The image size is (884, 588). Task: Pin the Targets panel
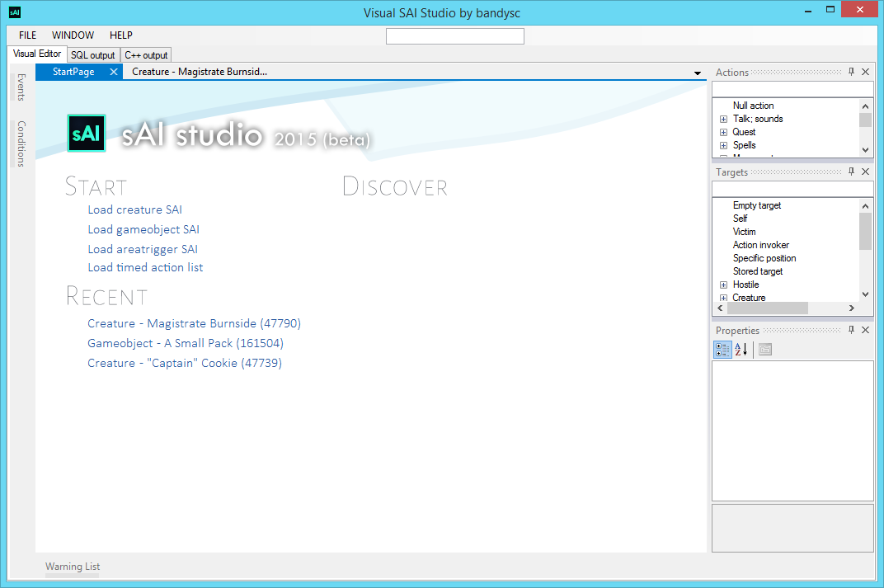[x=851, y=172]
